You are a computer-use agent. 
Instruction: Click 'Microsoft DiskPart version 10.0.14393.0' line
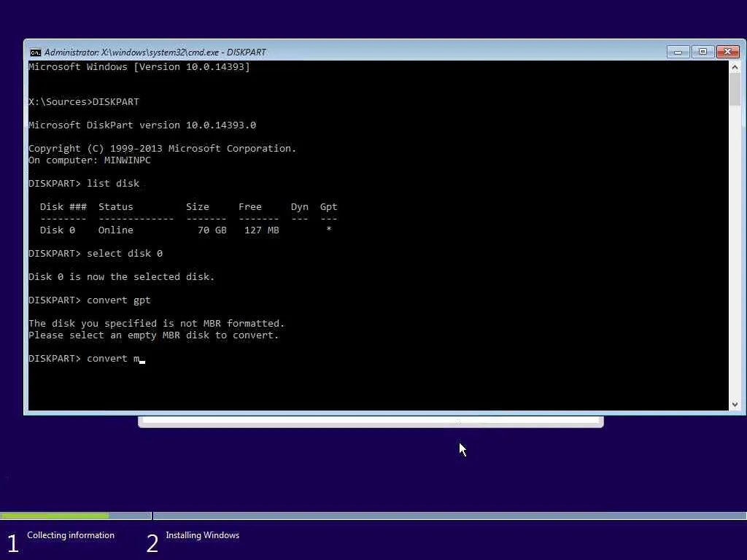point(142,125)
